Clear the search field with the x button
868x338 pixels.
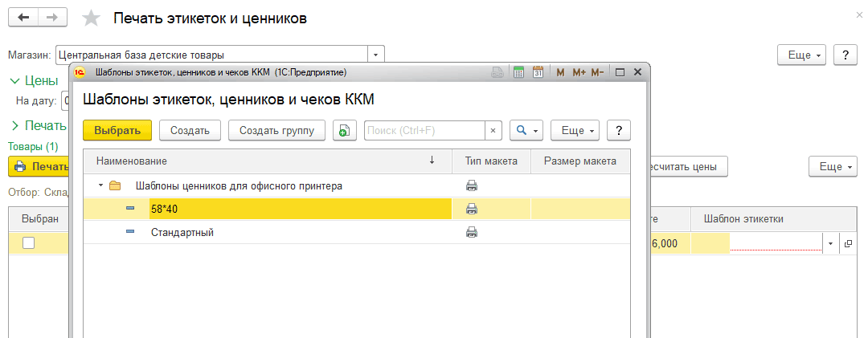tap(493, 131)
